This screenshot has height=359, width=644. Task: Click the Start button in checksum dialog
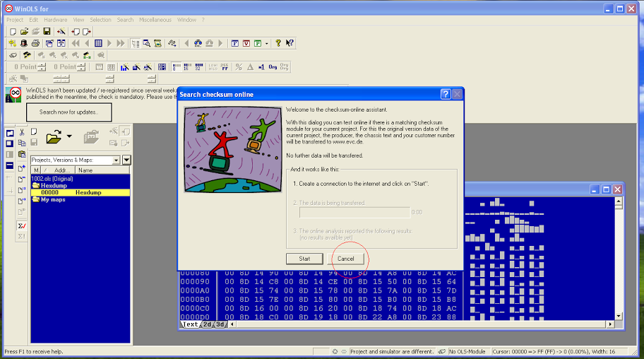click(304, 259)
